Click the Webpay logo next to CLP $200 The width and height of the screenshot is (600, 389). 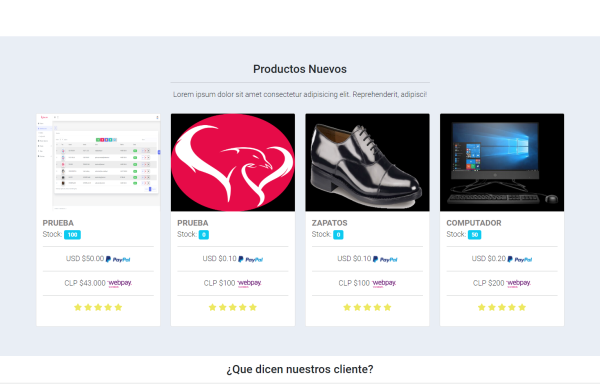tap(519, 283)
